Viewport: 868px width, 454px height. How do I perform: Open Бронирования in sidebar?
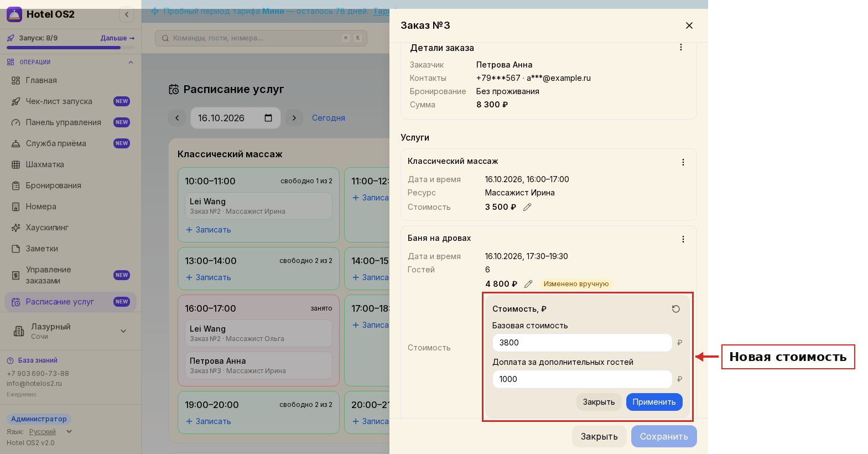[x=70, y=185]
